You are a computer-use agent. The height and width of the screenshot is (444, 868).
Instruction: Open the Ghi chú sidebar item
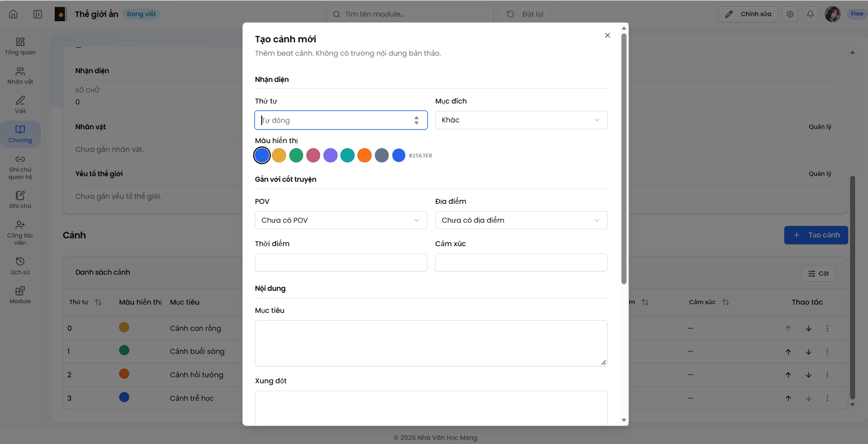pyautogui.click(x=20, y=200)
